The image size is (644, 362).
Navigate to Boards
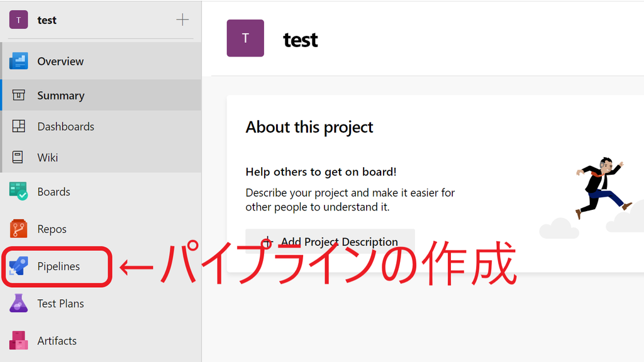click(101, 191)
